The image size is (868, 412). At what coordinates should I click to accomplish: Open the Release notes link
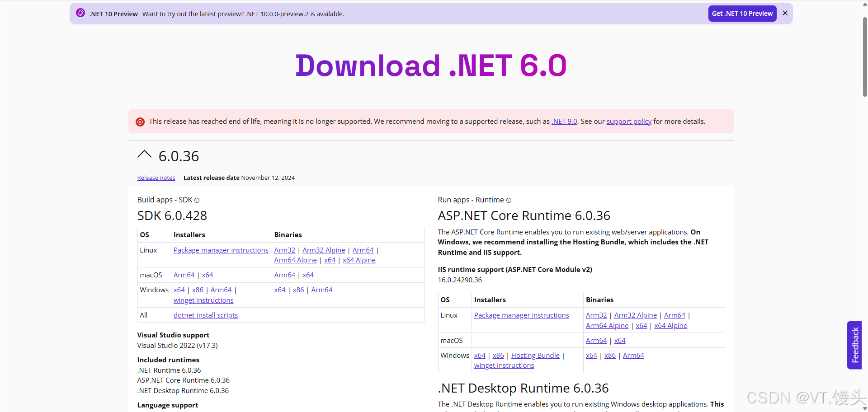click(156, 178)
